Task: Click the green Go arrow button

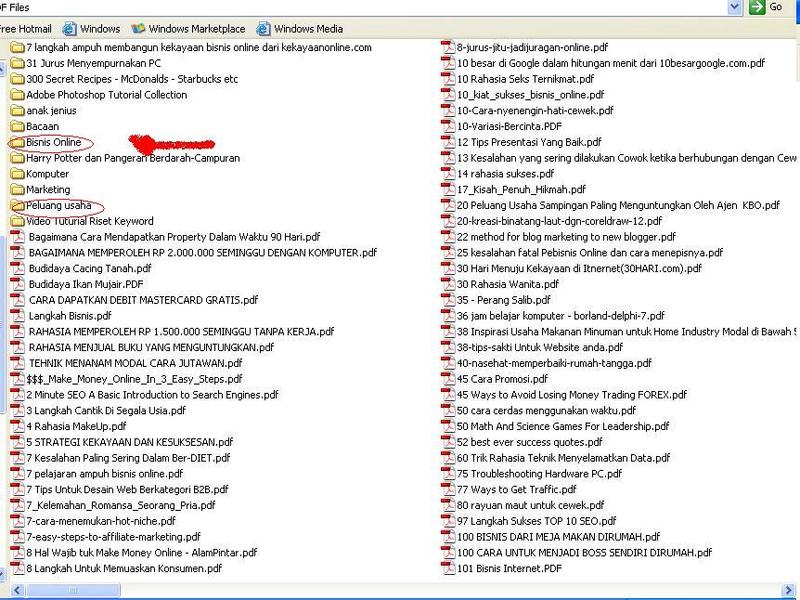Action: coord(757,7)
